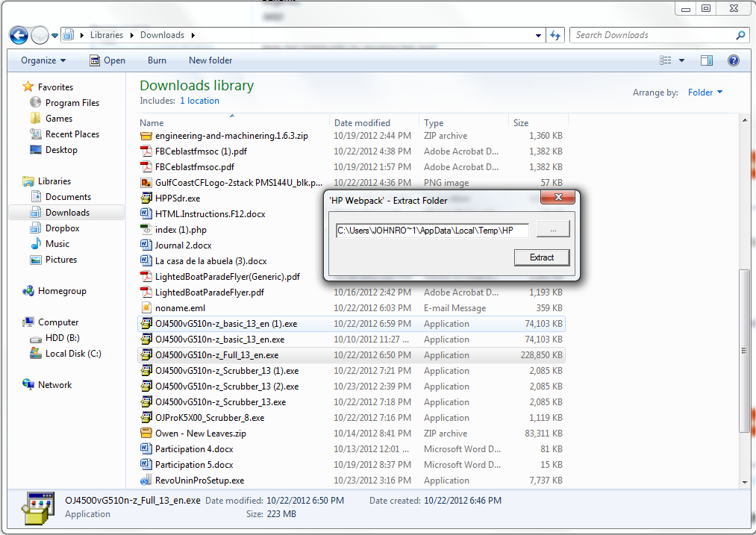The height and width of the screenshot is (535, 756).
Task: Click New folder in the toolbar
Action: pos(210,60)
